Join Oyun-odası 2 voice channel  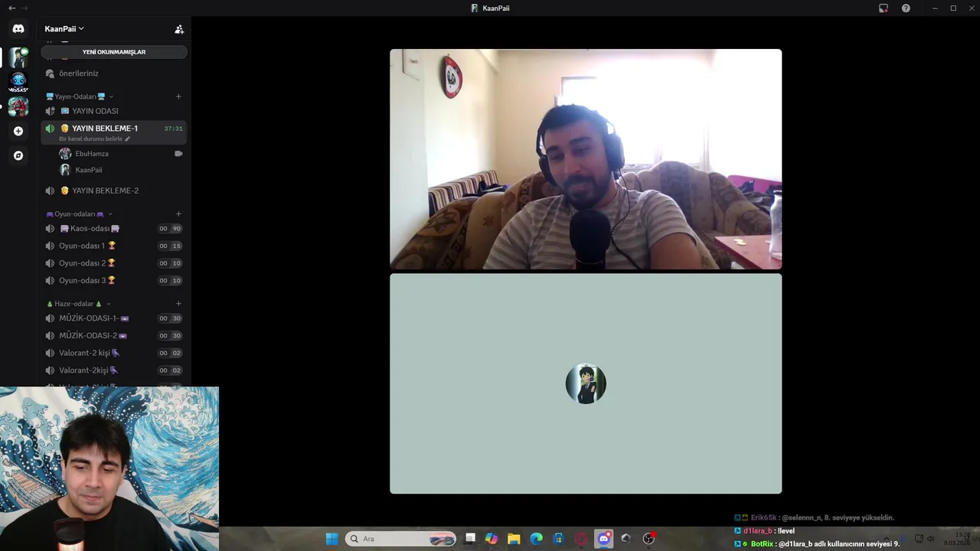click(114, 263)
